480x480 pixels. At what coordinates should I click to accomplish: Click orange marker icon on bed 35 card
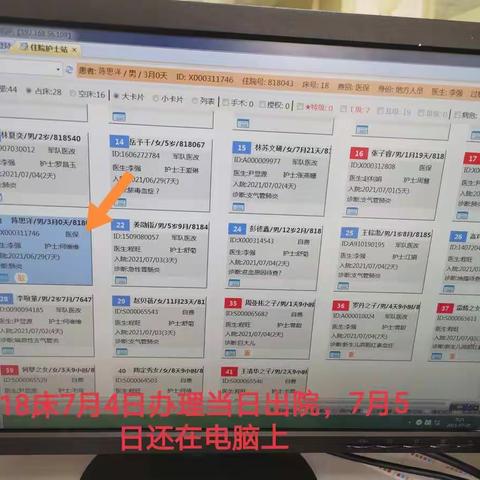pos(247,353)
